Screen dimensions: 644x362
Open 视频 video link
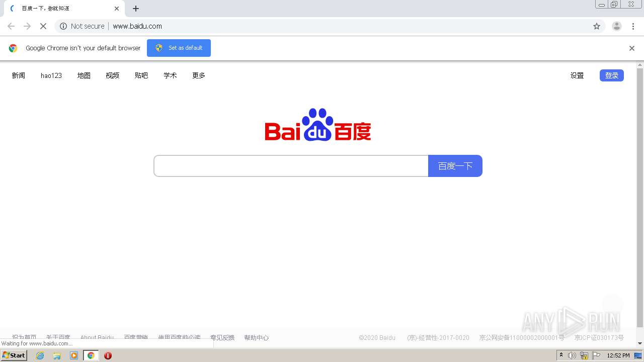point(113,75)
